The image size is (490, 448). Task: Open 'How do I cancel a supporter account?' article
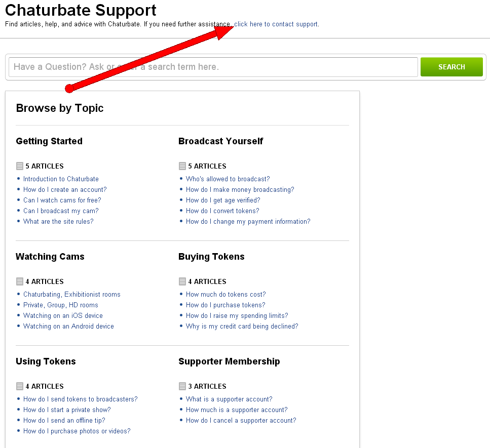tap(241, 421)
